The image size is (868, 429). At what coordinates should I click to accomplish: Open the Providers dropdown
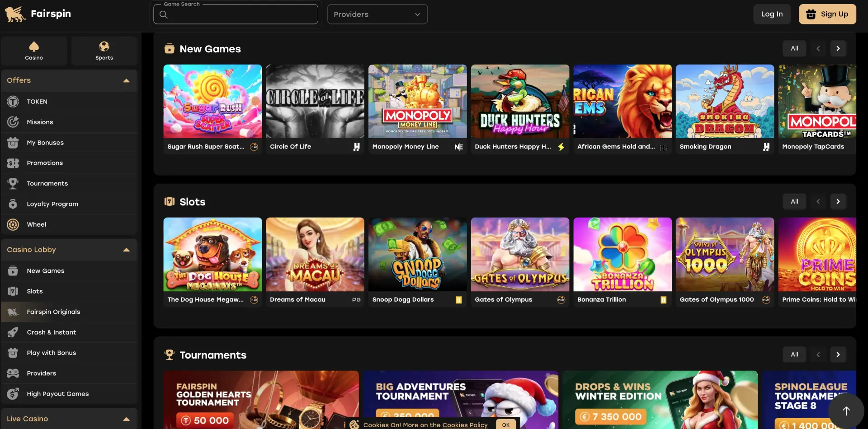pyautogui.click(x=377, y=14)
